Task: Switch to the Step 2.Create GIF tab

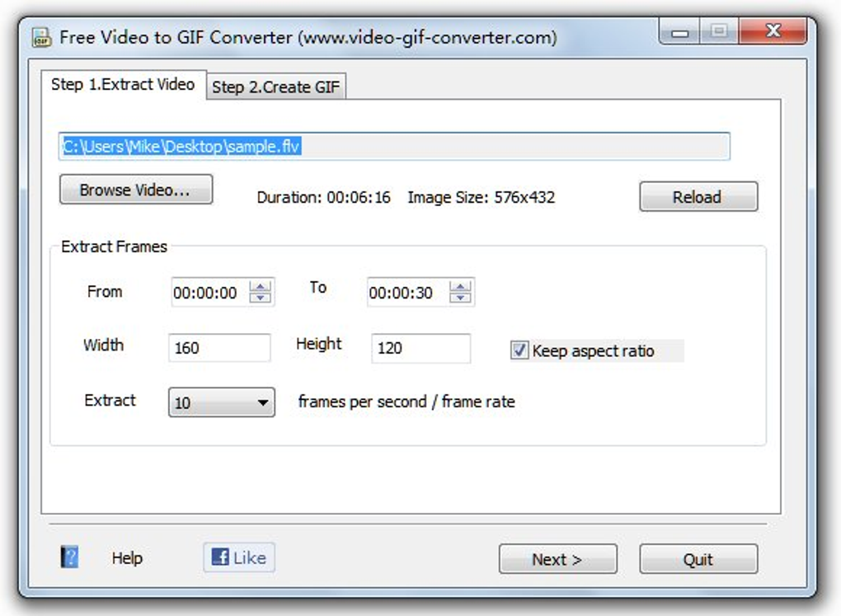Action: pos(276,86)
